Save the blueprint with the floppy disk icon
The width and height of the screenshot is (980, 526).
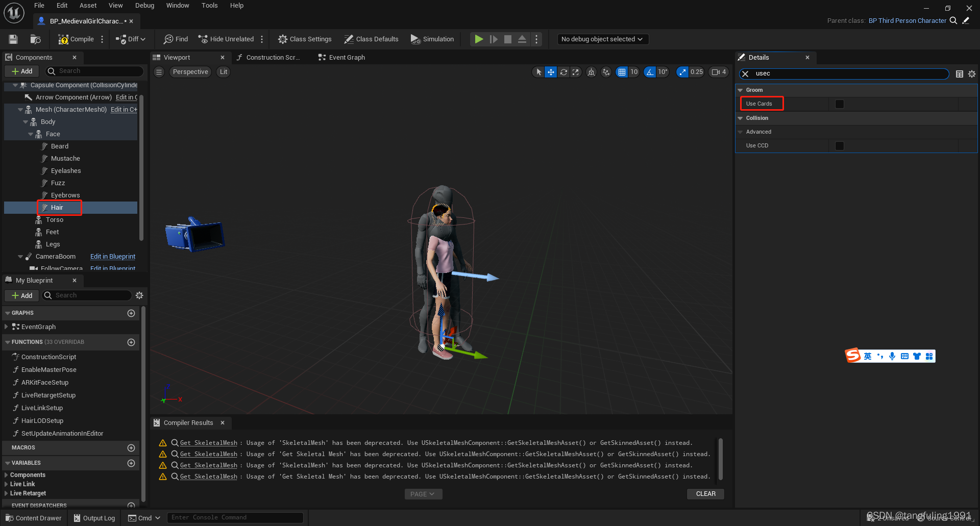point(13,39)
